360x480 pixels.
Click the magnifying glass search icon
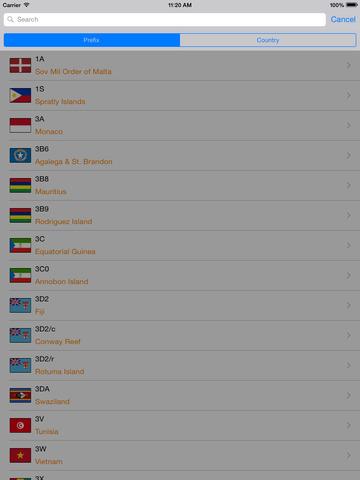coord(10,19)
